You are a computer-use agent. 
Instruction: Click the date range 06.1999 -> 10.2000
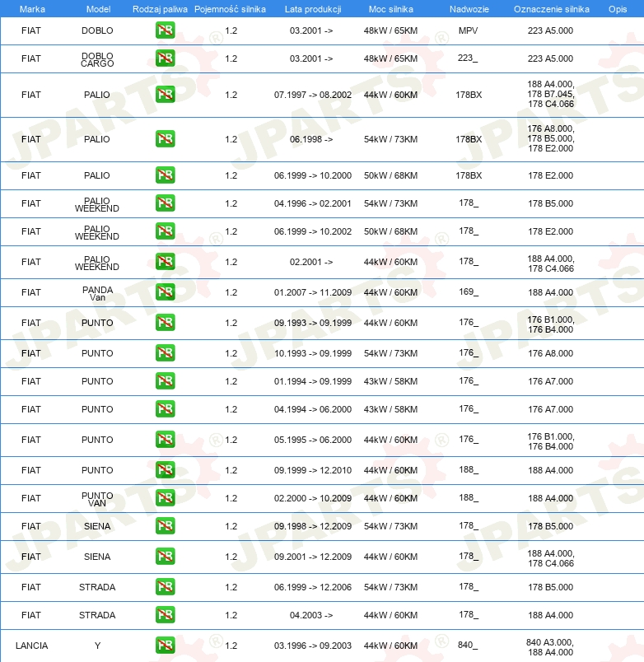click(x=312, y=175)
